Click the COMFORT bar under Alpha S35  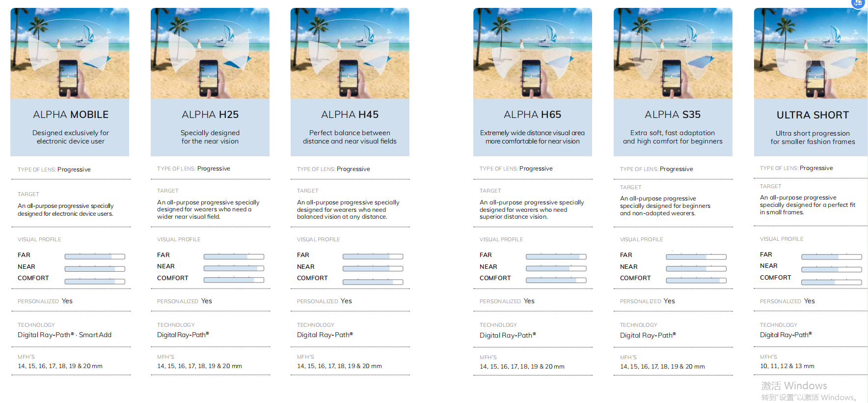click(x=696, y=280)
